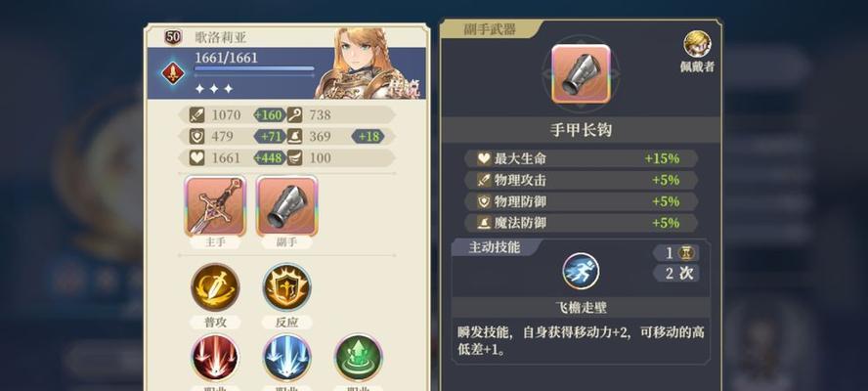Viewport: 868px width, 391px height.
Task: Click the 主动技能 section label
Action: tap(495, 247)
